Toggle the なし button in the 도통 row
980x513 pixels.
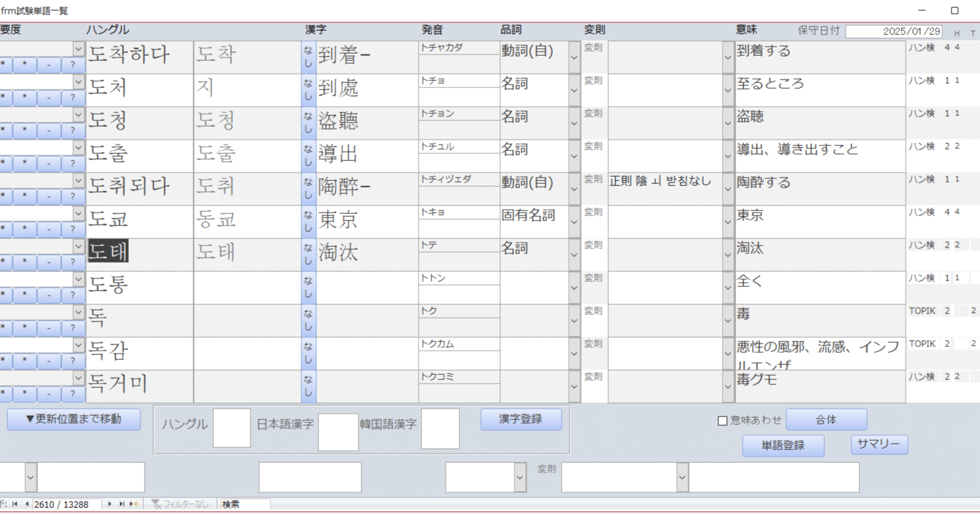click(308, 288)
